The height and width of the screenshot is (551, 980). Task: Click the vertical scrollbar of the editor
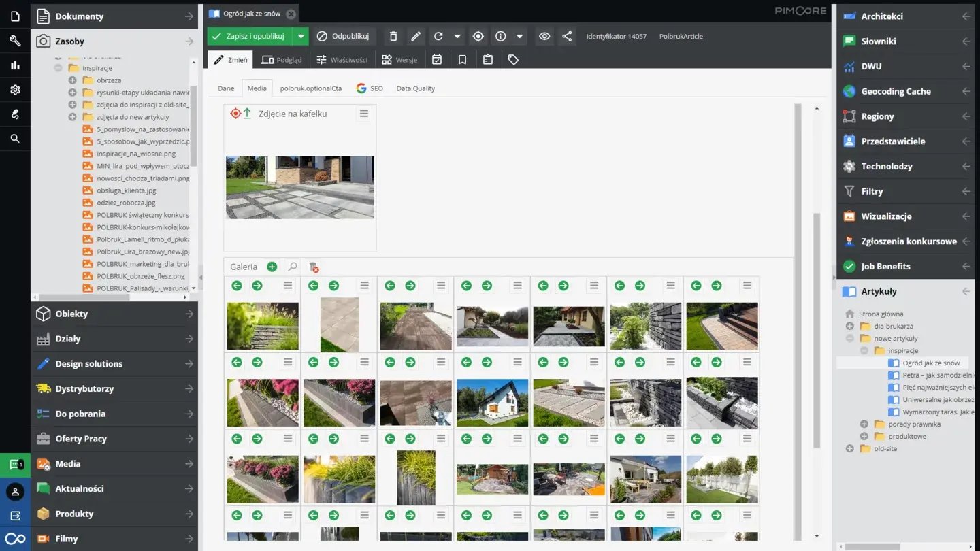[817, 330]
